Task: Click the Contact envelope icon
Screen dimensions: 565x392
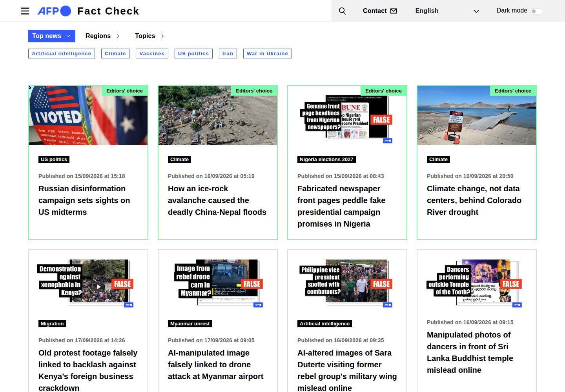Action: (394, 11)
